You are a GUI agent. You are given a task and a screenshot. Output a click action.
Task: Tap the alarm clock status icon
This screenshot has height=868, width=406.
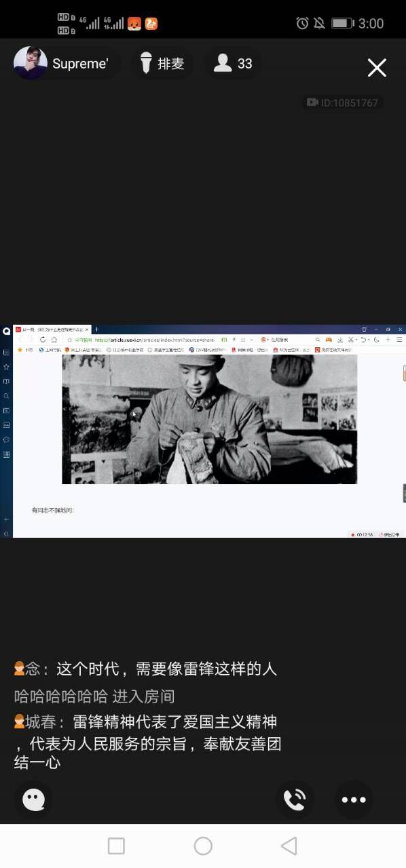pyautogui.click(x=302, y=23)
